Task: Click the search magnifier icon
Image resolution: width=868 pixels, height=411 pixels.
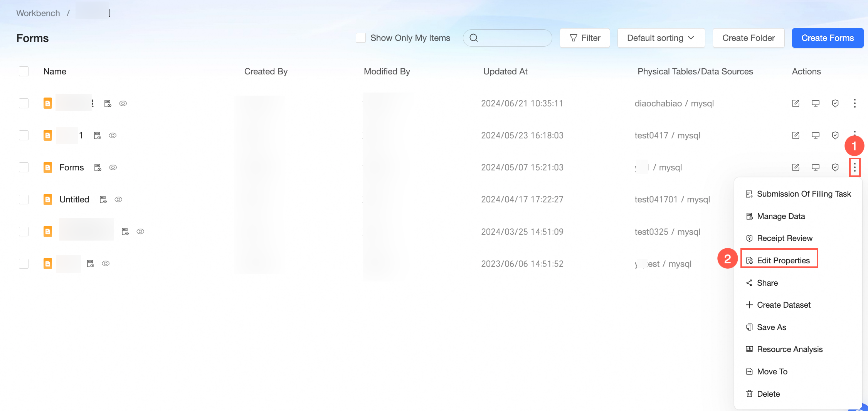Action: 474,38
